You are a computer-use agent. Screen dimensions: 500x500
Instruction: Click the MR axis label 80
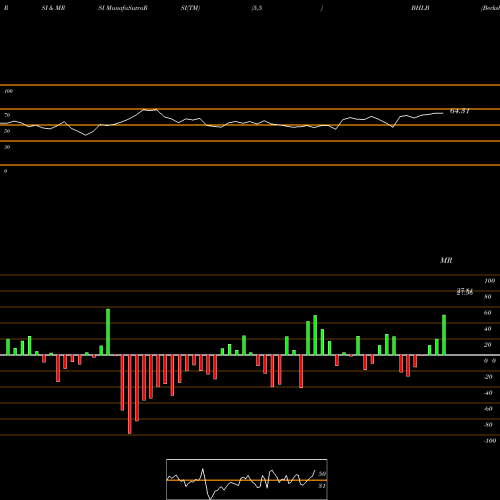coord(487,297)
